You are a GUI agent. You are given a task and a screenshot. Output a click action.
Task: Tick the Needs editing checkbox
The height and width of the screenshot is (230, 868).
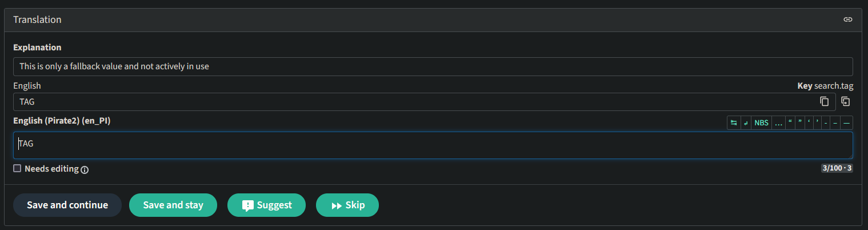point(17,168)
